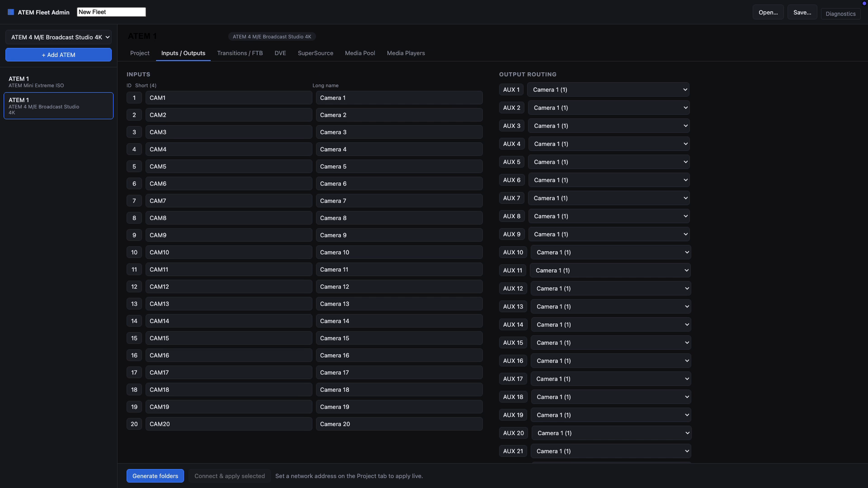This screenshot has width=868, height=488.
Task: Expand the AUX 5 source dropdown
Action: click(x=609, y=162)
